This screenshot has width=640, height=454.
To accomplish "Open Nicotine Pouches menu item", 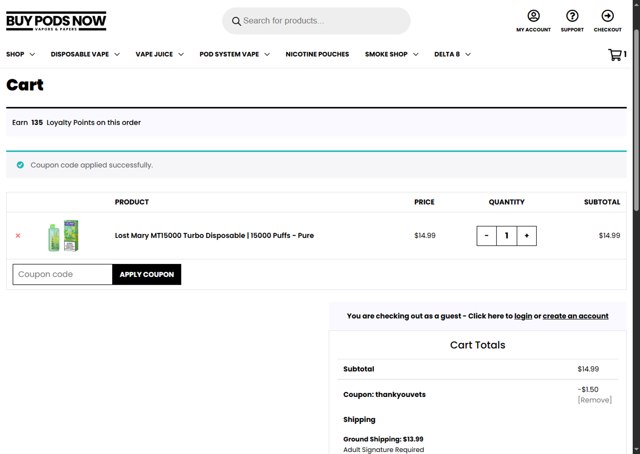I will [x=317, y=54].
